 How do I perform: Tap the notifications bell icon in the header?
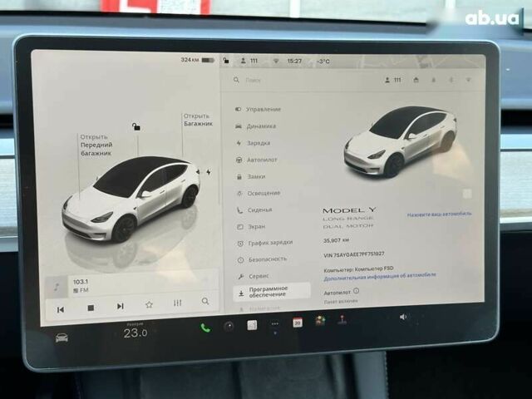click(x=434, y=81)
